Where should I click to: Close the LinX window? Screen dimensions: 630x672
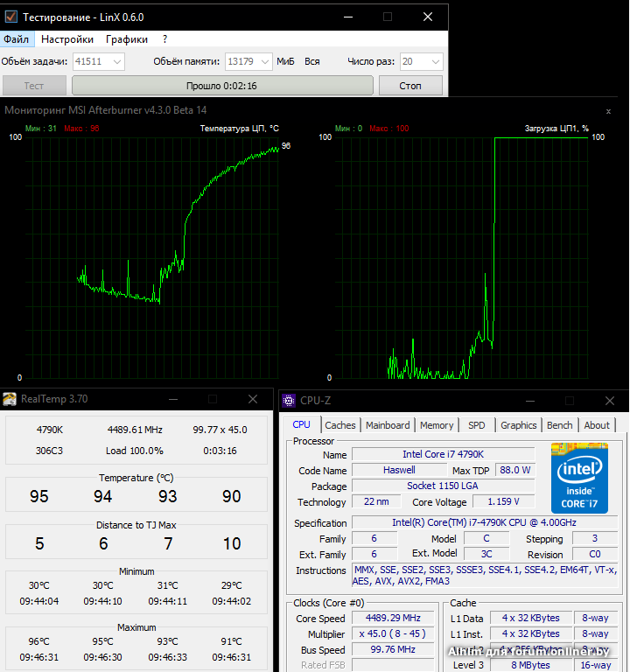tap(428, 17)
